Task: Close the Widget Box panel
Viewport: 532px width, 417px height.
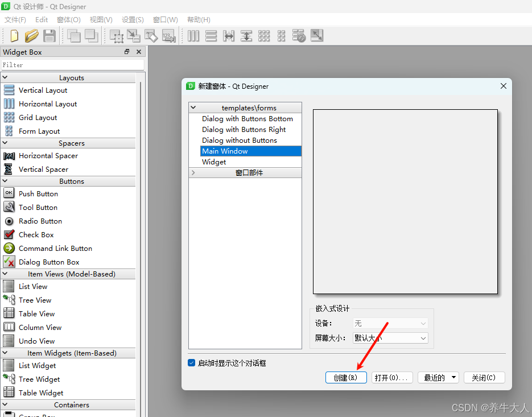Action: pos(139,52)
